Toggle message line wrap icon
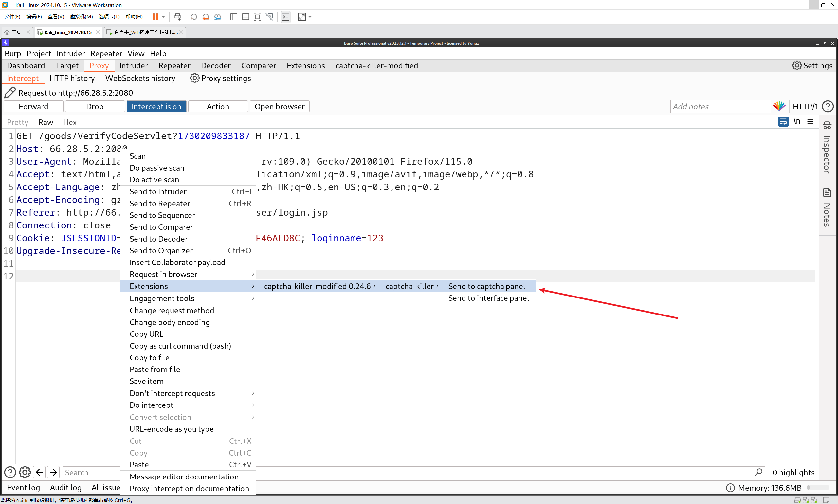 coord(783,122)
